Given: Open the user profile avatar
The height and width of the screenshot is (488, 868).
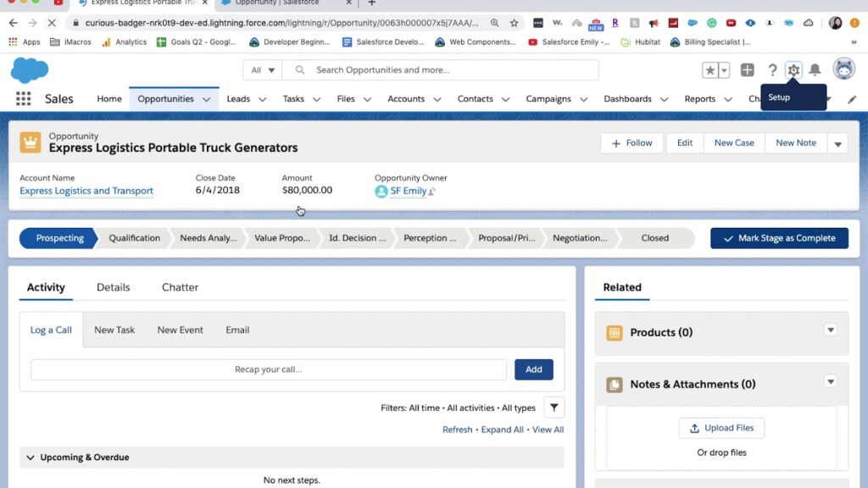Looking at the screenshot, I should coord(843,69).
